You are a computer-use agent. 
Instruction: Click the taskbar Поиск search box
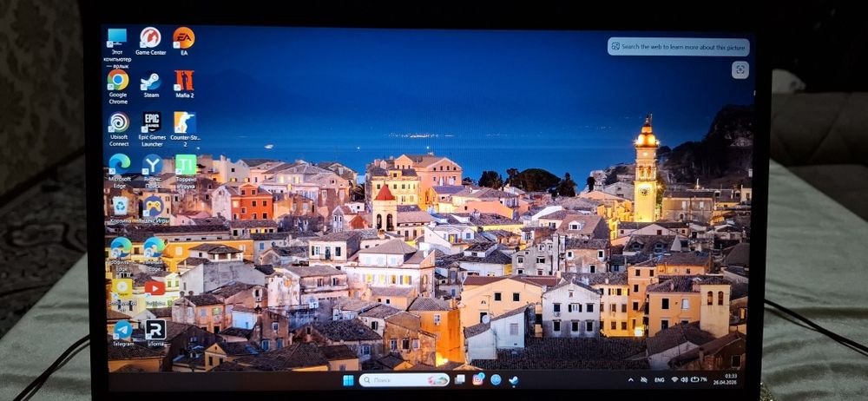[404, 380]
